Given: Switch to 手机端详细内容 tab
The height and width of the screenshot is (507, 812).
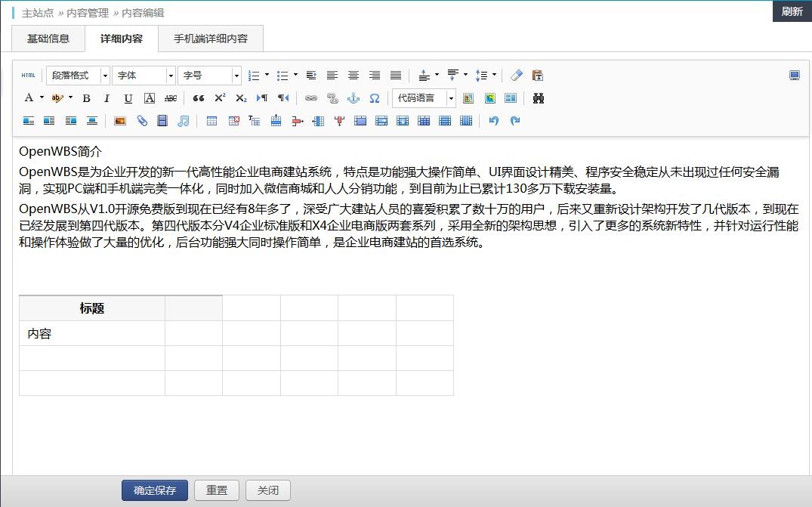Looking at the screenshot, I should [211, 39].
